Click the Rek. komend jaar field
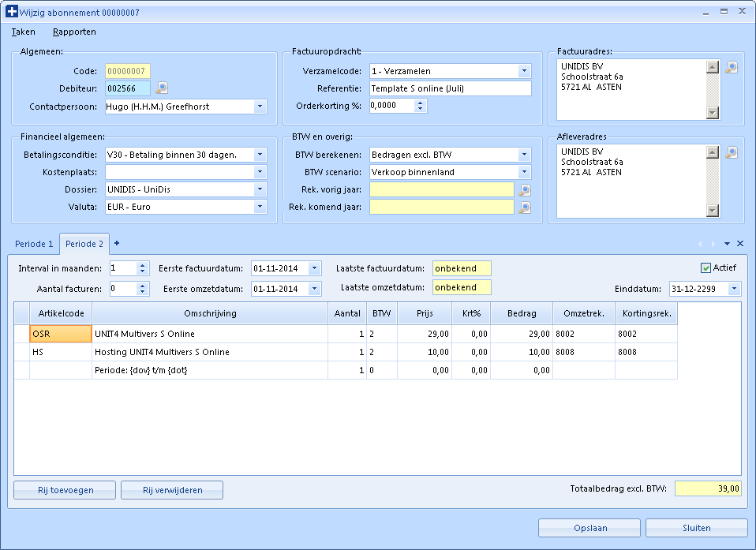Viewport: 756px width, 550px height. (442, 207)
